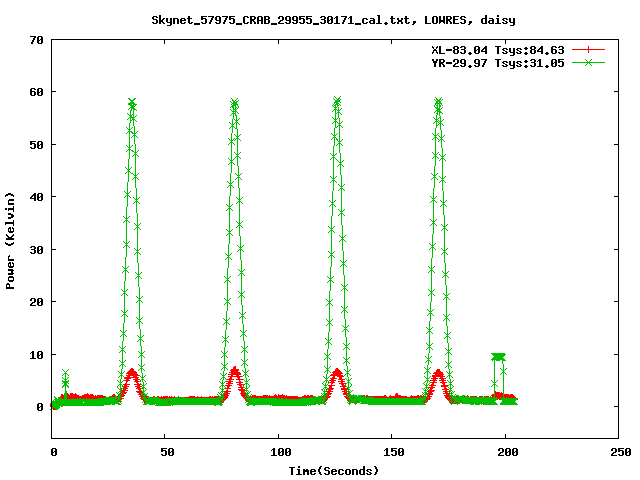
Task: Click y-axis tick label 50
Action: point(37,145)
